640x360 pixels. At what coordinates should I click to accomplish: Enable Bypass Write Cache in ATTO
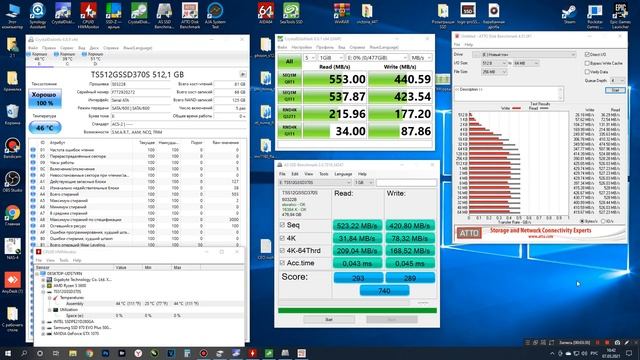[x=587, y=63]
